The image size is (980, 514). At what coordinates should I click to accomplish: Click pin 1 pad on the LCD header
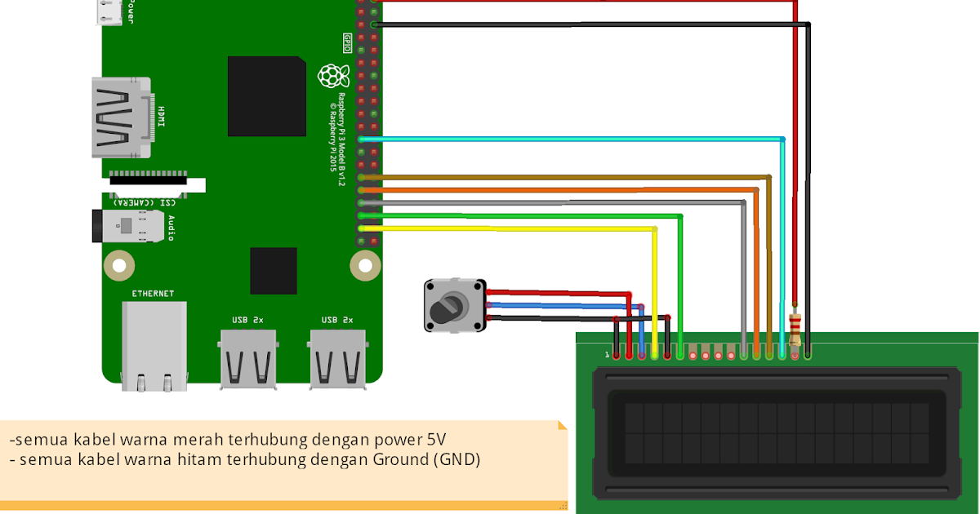tap(614, 354)
